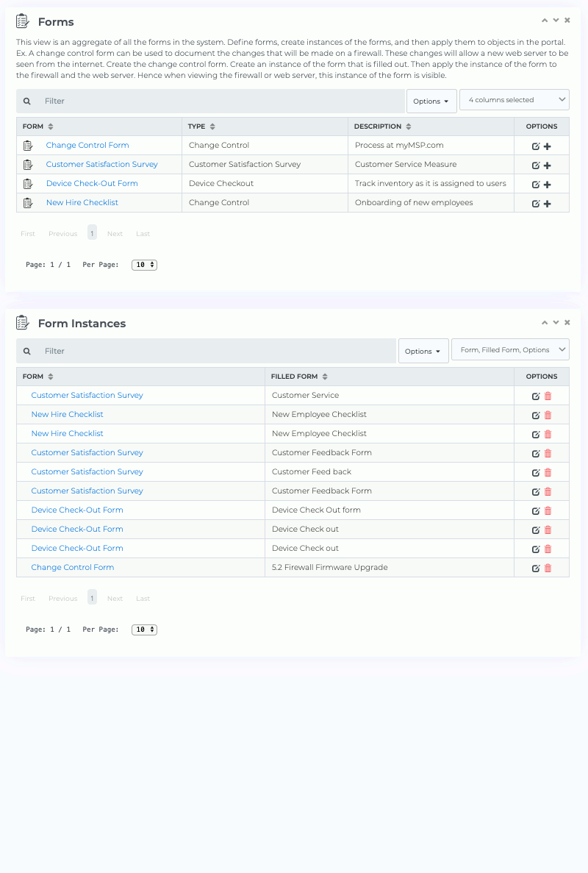Select page 1 in Form Instances pagination
Viewport: 588px width, 873px height.
[92, 598]
